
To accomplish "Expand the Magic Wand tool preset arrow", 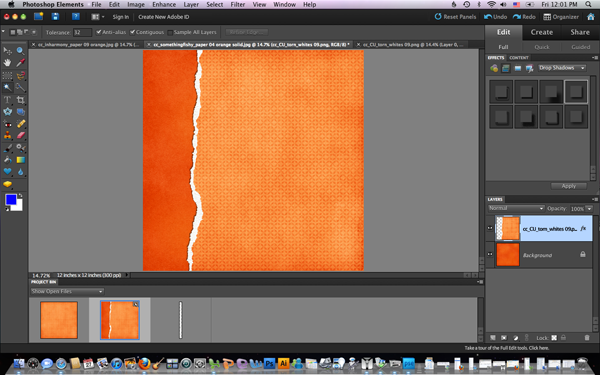I will (3, 32).
